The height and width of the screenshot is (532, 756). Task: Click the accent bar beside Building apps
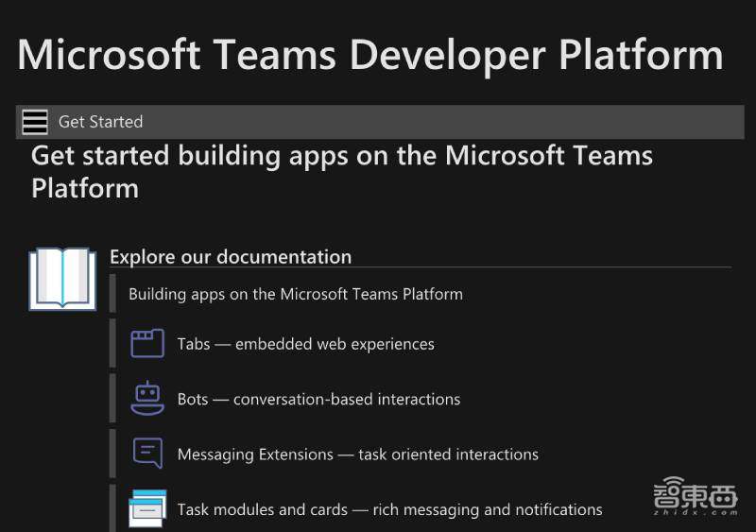click(112, 294)
